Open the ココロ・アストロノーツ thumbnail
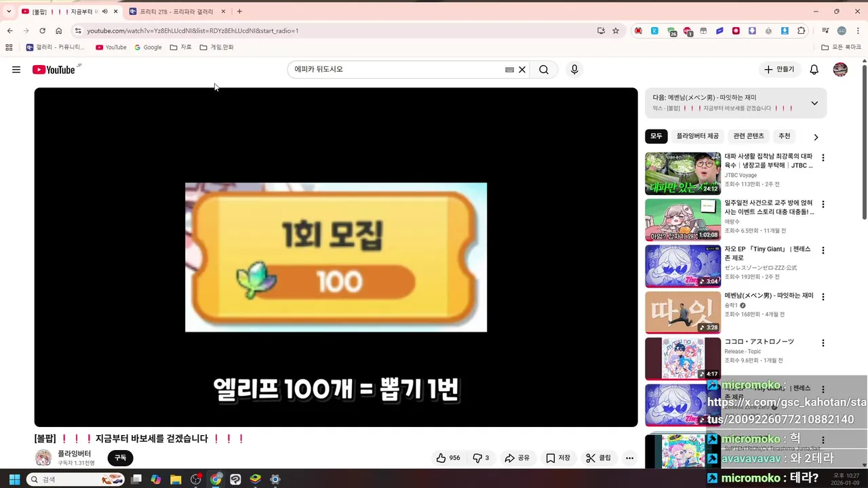868x488 pixels. (x=683, y=359)
